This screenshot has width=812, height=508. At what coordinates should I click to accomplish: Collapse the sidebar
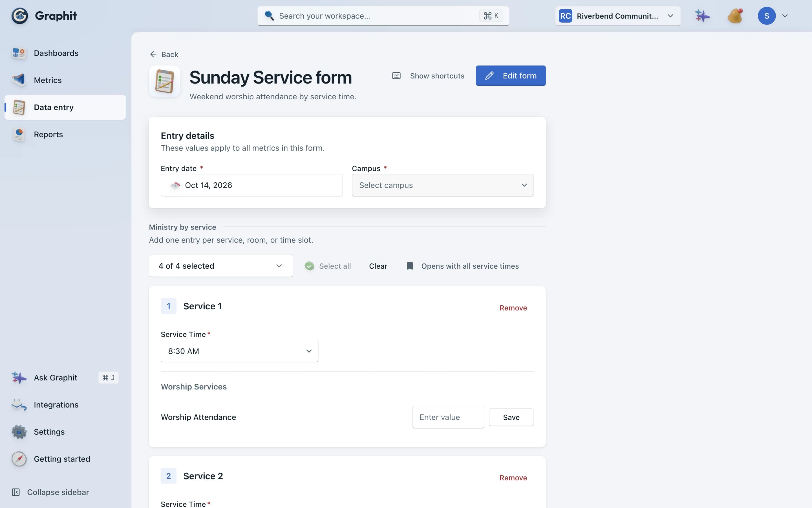pyautogui.click(x=51, y=492)
